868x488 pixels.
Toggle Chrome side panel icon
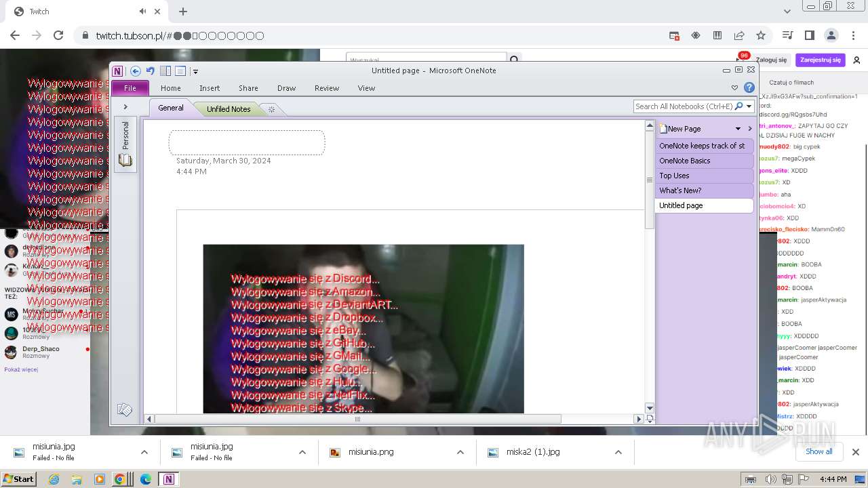[809, 35]
